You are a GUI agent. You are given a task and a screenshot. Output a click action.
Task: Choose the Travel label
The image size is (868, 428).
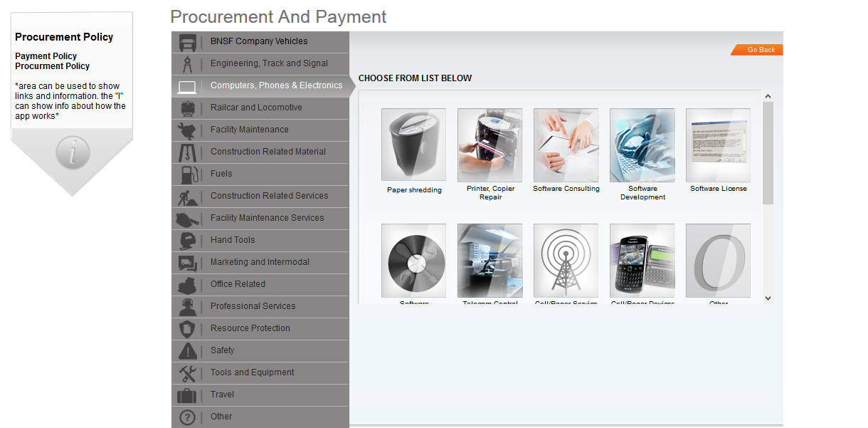click(x=223, y=395)
